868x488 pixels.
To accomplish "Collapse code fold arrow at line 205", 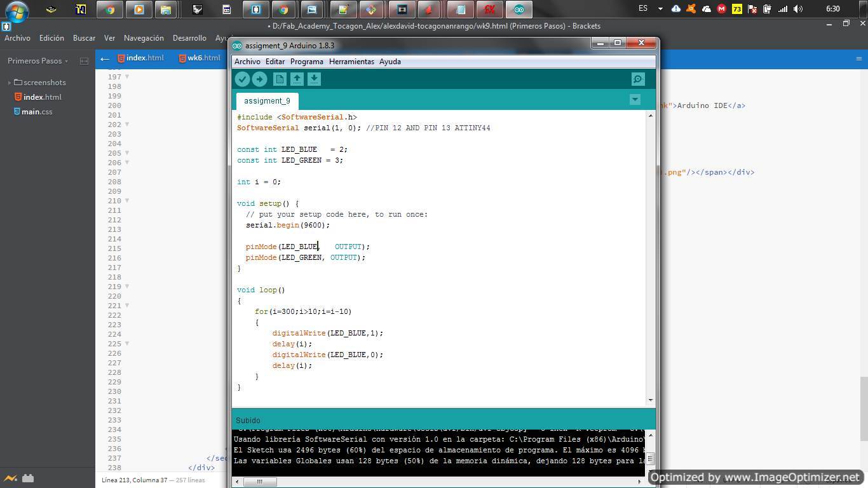I will pos(126,153).
